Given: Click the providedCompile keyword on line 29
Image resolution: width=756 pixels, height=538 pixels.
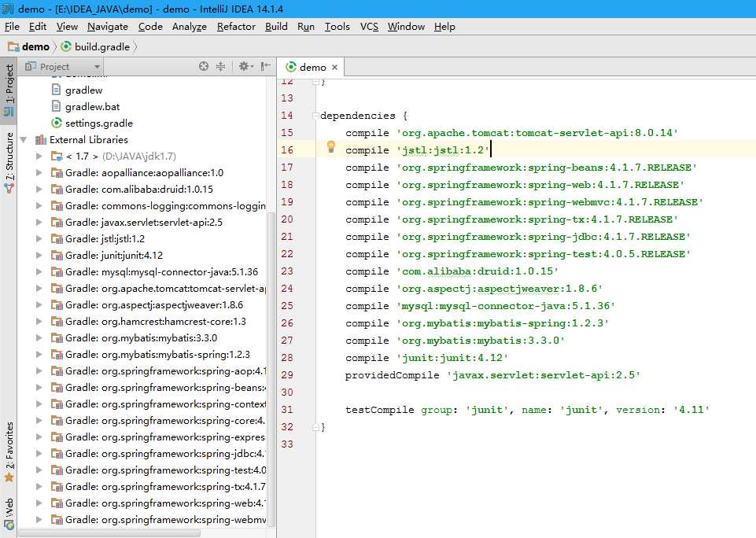Looking at the screenshot, I should (x=392, y=375).
